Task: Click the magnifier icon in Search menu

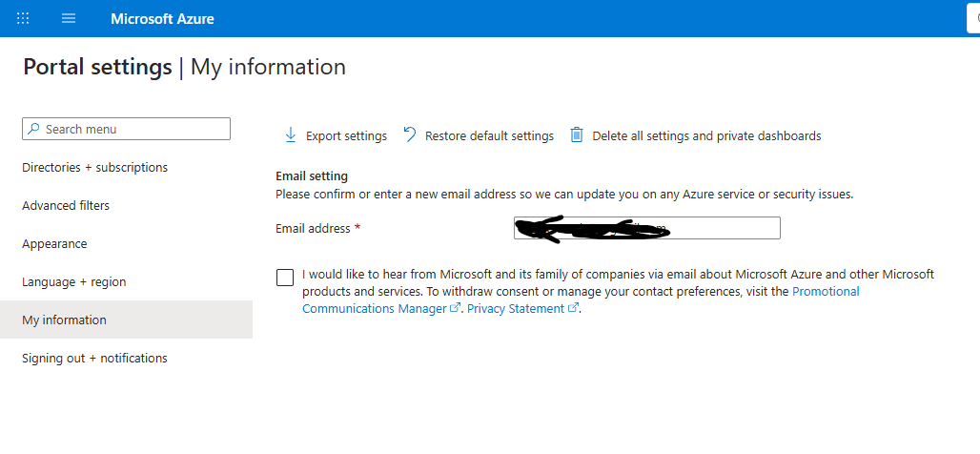Action: (34, 129)
